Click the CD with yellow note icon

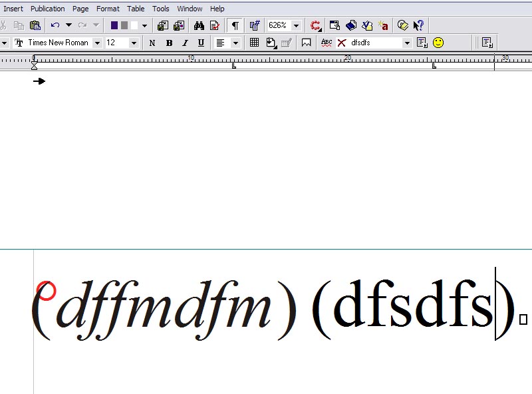(x=403, y=25)
